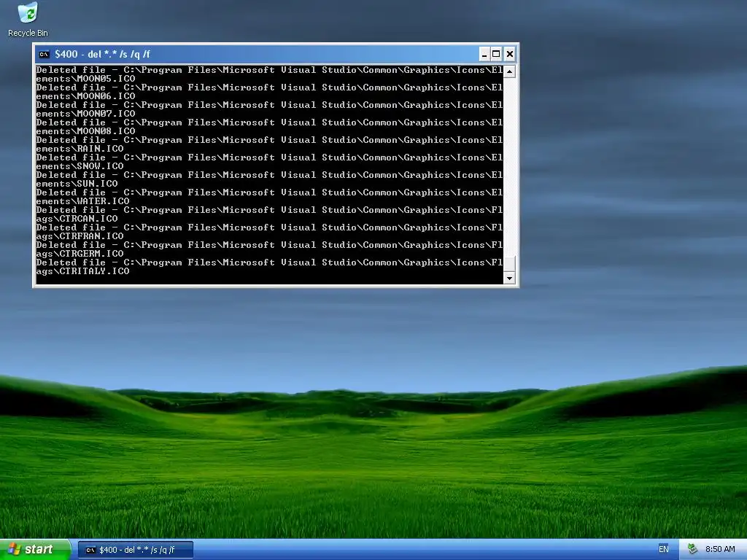Click the EN language indicator

coord(663,550)
